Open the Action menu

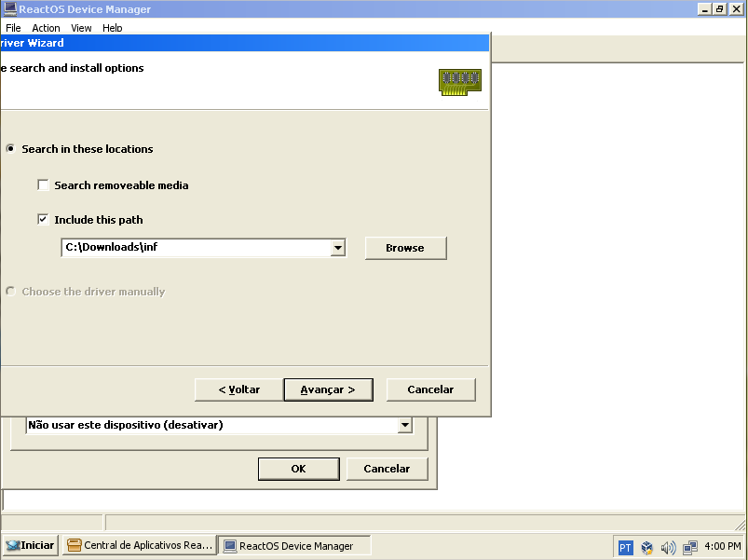point(46,28)
